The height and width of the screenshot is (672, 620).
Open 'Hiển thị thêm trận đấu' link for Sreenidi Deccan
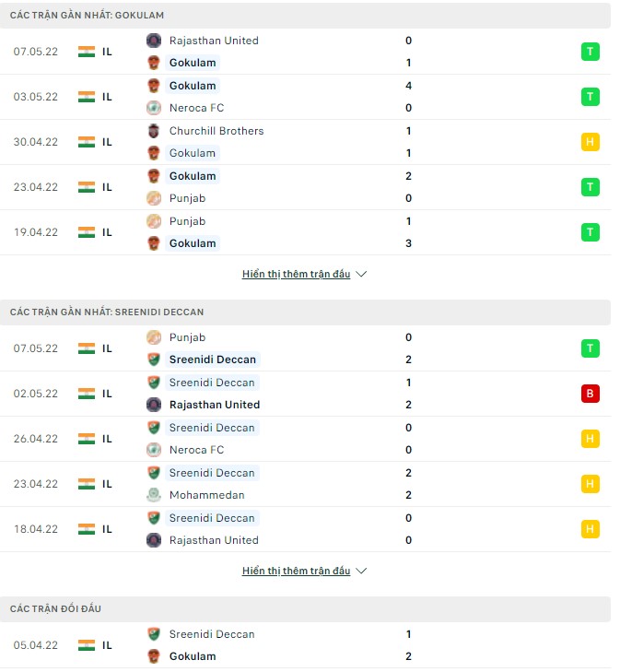coord(296,572)
